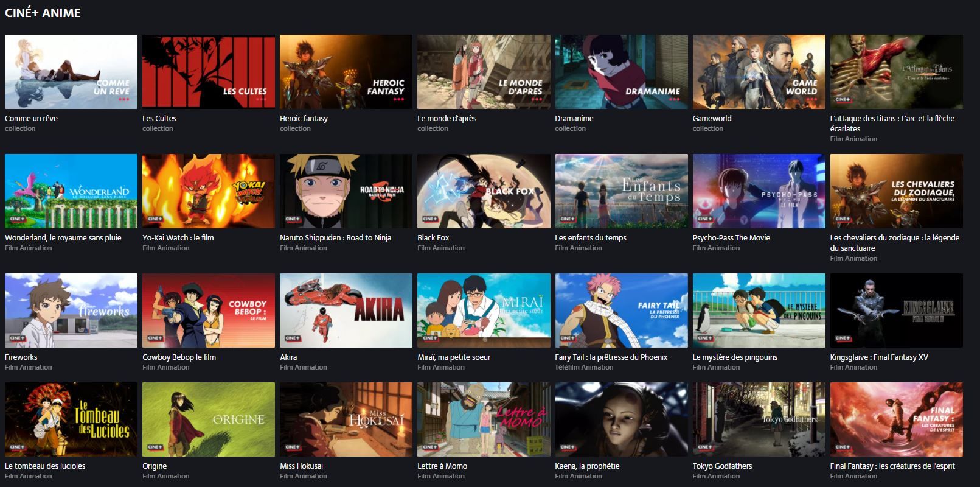View Final Fantasy créatures de l'esprit thumbnail
Viewport: 980px width, 487px height.
tap(896, 419)
